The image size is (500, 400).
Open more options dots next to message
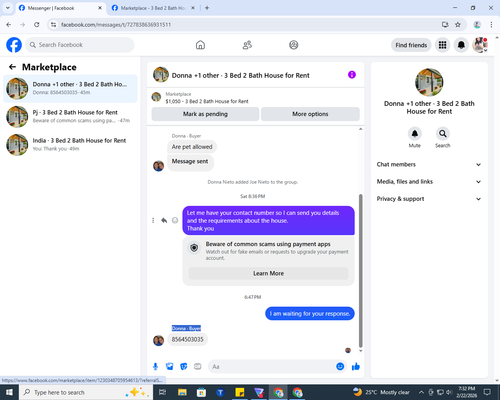(x=153, y=220)
